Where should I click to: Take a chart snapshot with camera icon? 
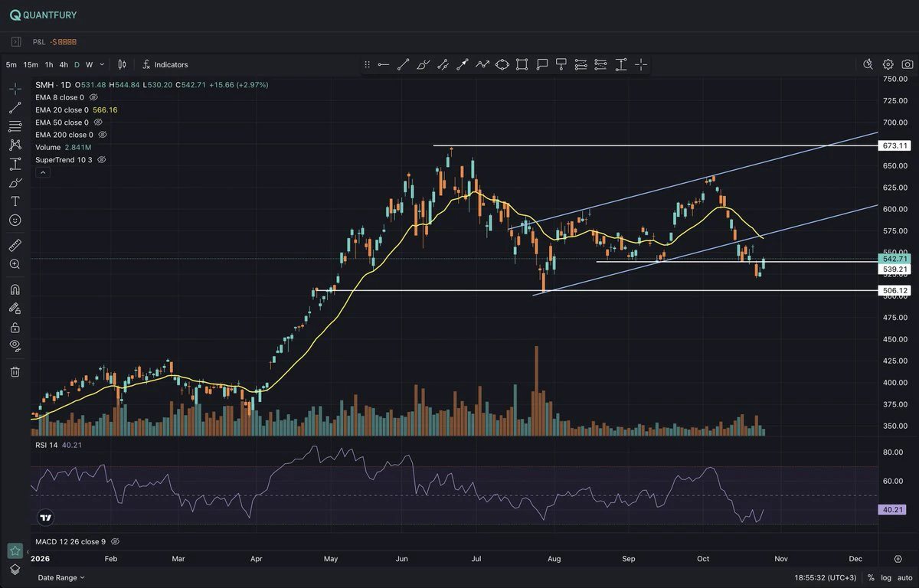coord(908,64)
